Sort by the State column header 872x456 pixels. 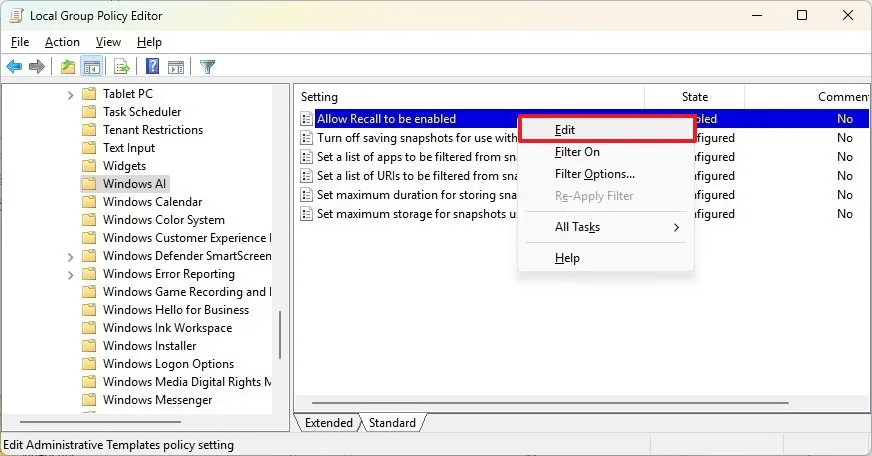point(695,97)
